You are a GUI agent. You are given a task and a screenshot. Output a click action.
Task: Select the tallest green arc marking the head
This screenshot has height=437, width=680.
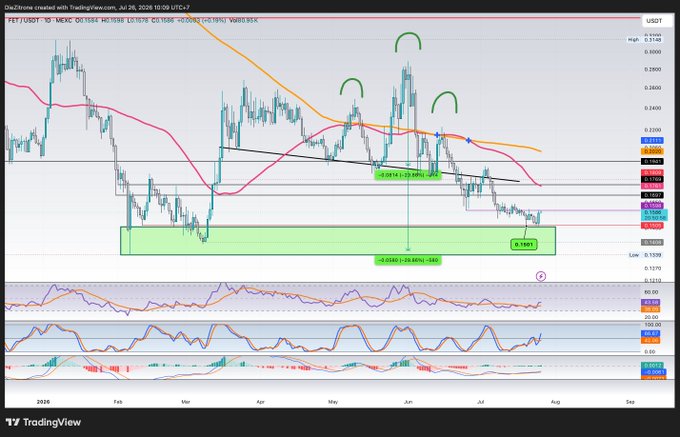(408, 42)
